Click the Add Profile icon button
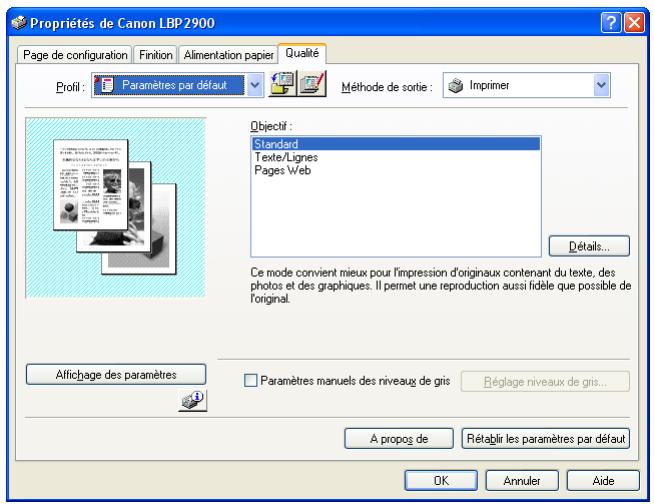Screen dimensions: 654x504 click(283, 83)
